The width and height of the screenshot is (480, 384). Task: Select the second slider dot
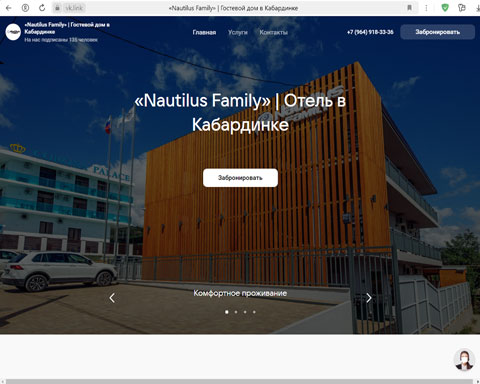click(236, 312)
